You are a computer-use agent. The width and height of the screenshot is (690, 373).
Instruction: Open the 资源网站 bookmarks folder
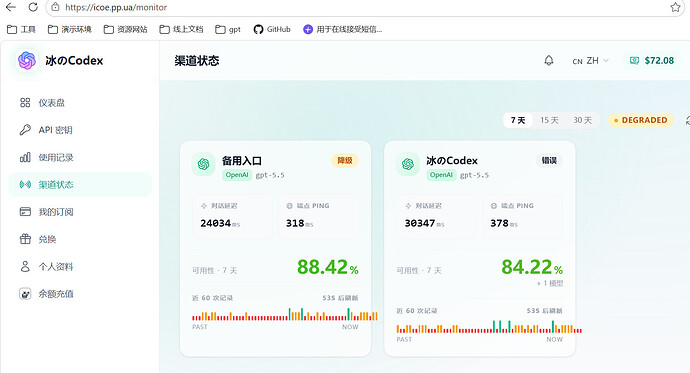(x=125, y=29)
